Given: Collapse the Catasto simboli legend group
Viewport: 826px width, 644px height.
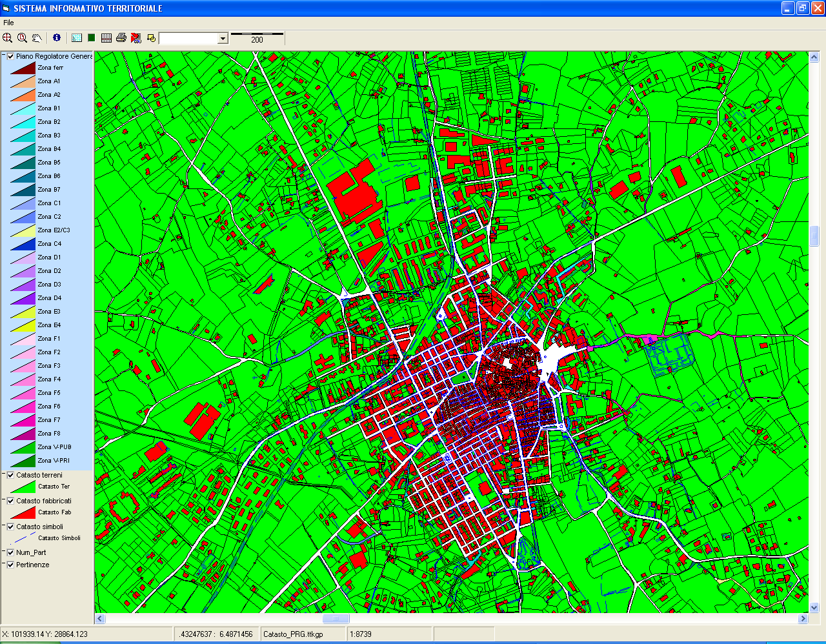Looking at the screenshot, I should (x=4, y=526).
